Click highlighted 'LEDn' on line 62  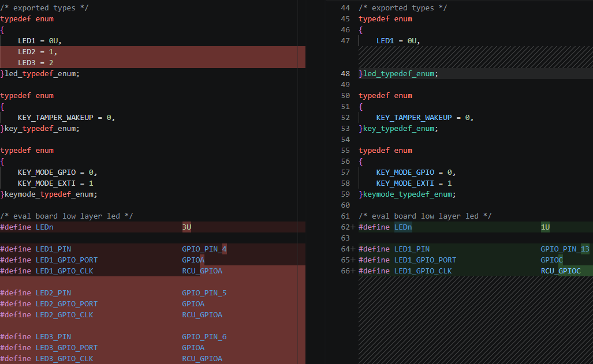[403, 227]
